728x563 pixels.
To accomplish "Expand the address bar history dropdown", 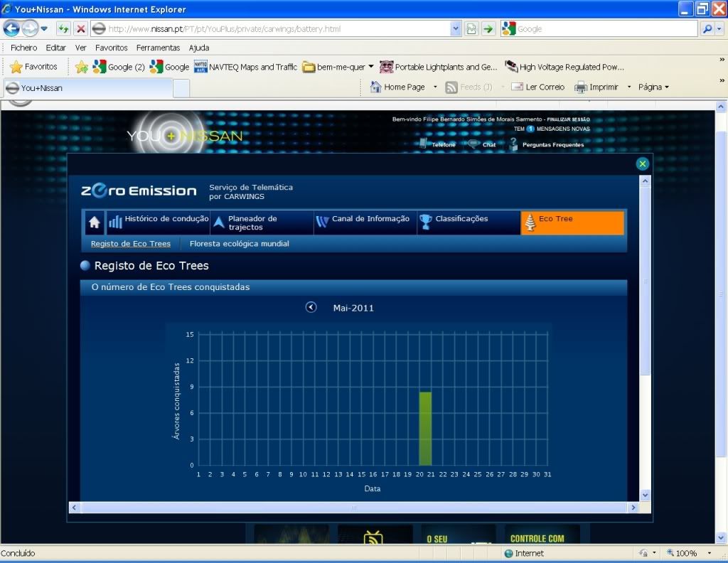I will [456, 28].
